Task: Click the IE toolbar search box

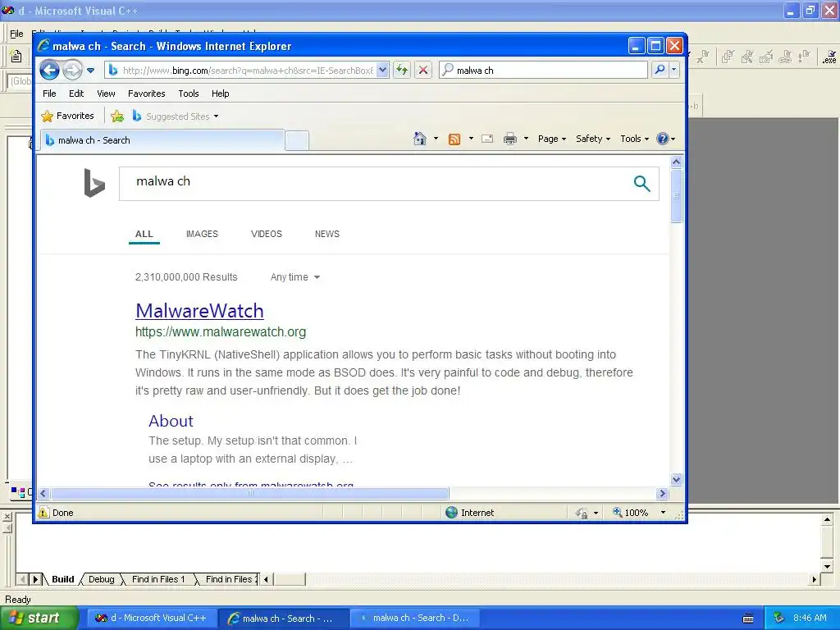Action: pos(543,71)
